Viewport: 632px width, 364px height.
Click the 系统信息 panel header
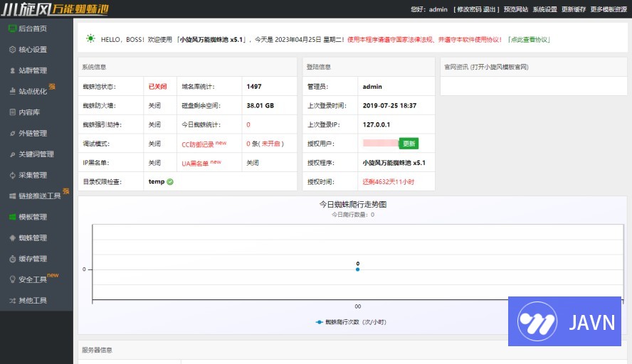(94, 67)
